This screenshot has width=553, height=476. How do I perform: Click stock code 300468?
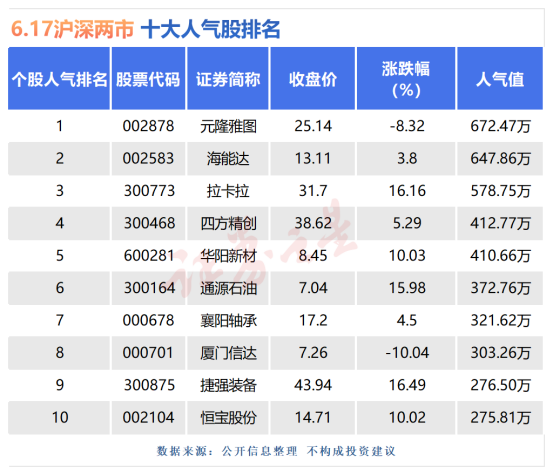pyautogui.click(x=149, y=224)
